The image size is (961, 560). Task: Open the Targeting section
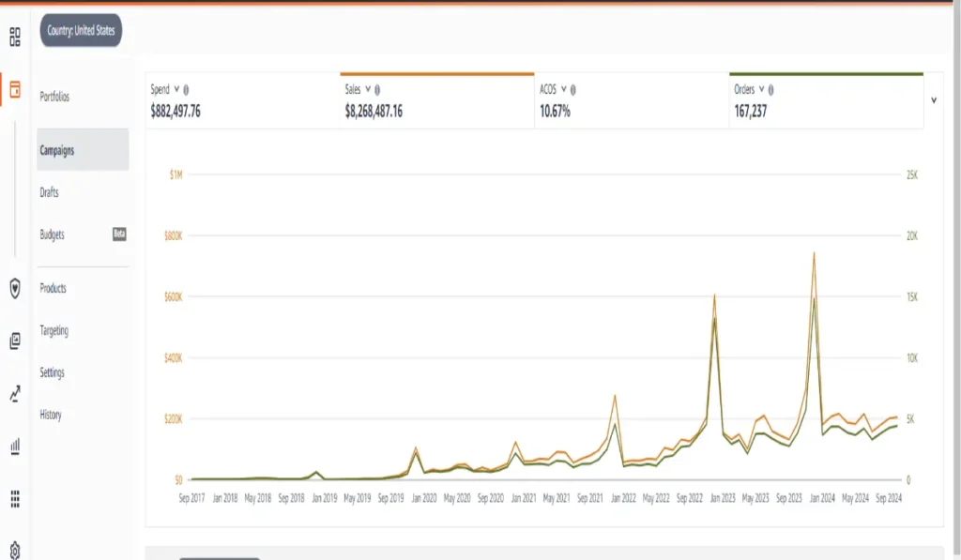(x=53, y=330)
